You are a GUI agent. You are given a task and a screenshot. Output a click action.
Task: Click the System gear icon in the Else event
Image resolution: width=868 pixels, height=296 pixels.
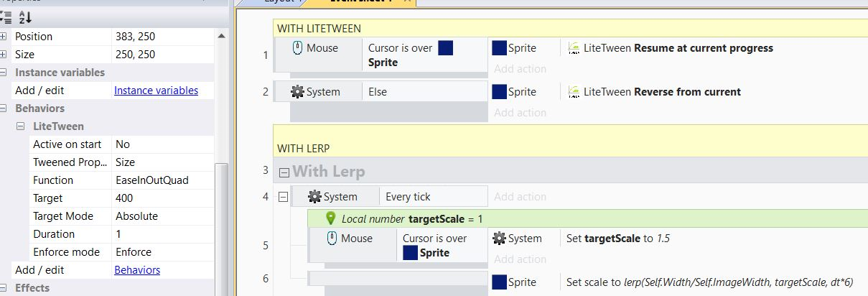(297, 92)
